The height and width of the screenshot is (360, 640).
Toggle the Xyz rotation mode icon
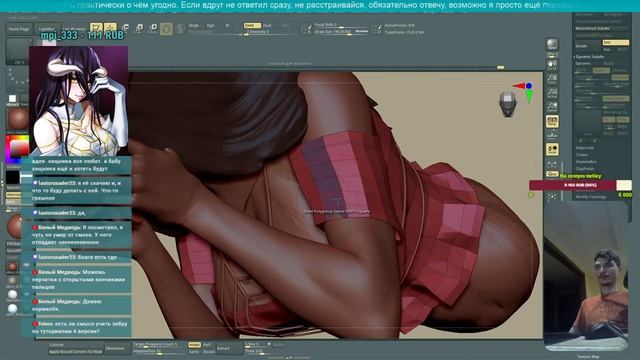tap(552, 174)
